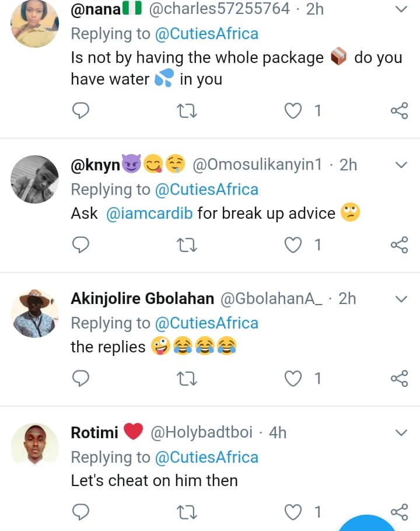Share @nana's tweet
The width and height of the screenshot is (420, 531).
click(x=399, y=111)
